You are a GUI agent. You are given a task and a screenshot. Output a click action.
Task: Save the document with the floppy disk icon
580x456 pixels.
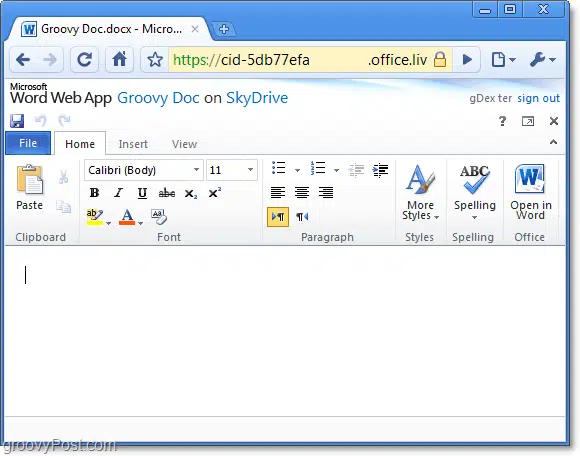tap(17, 121)
